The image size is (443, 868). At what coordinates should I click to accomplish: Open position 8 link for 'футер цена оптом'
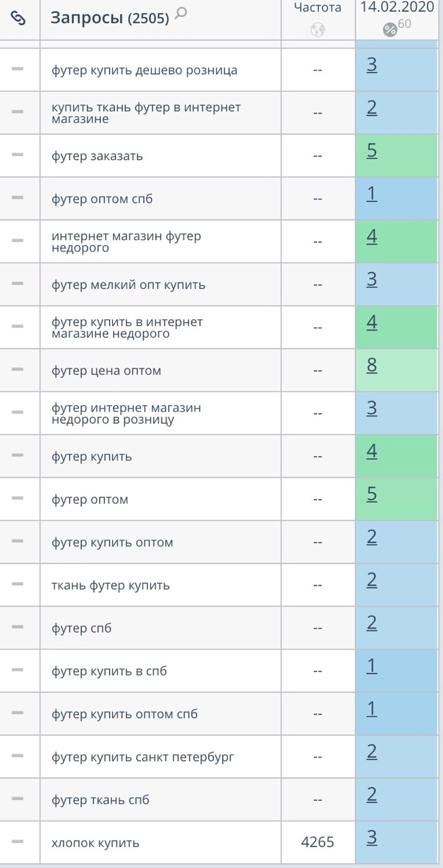(x=372, y=366)
